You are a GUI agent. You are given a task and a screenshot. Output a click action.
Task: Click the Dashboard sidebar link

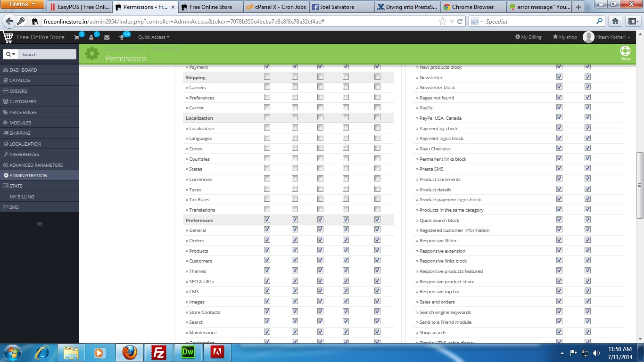40,70
